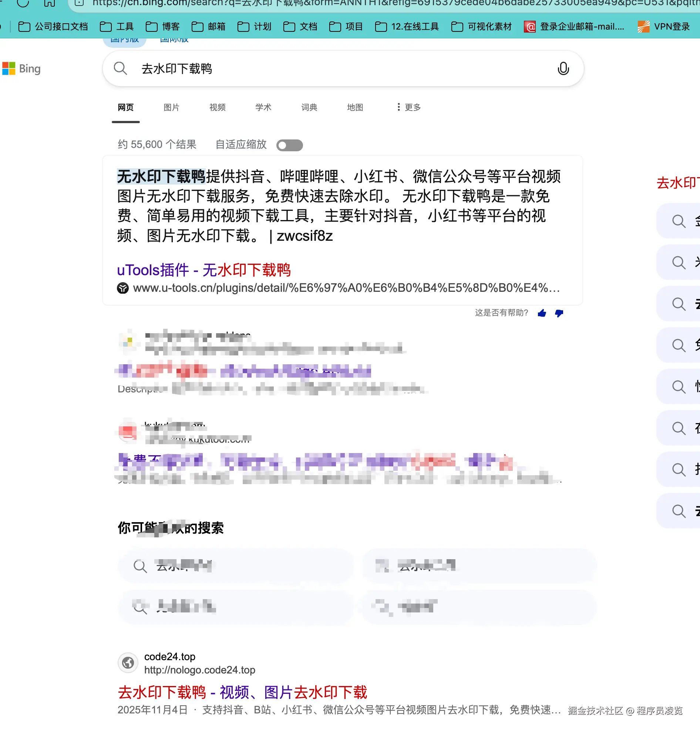
Task: Toggle the 自适应缩放 switch
Action: pyautogui.click(x=290, y=145)
